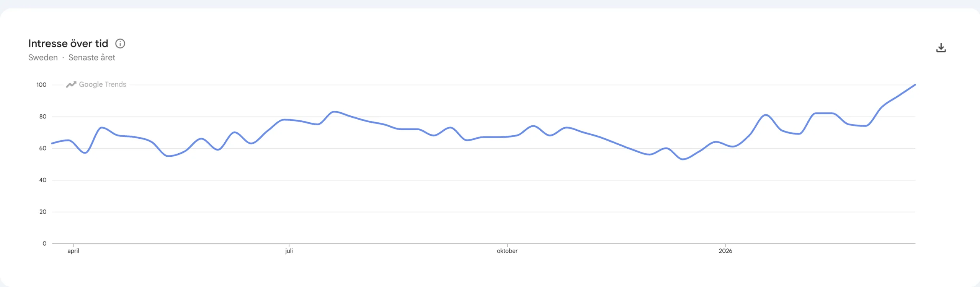Click the Senaste året time range label

coord(92,58)
